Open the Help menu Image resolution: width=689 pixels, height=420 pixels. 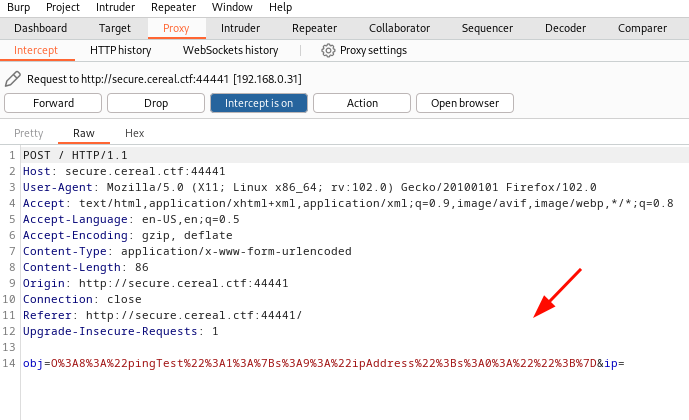[280, 7]
